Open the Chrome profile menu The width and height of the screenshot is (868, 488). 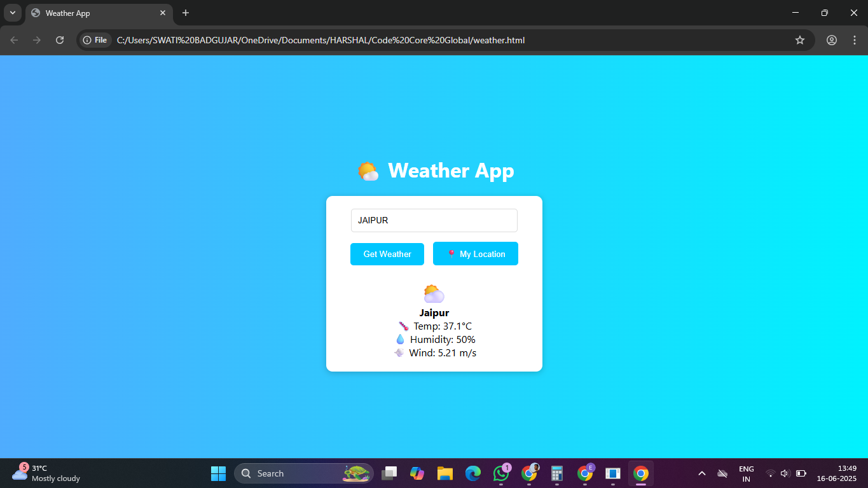pyautogui.click(x=832, y=40)
